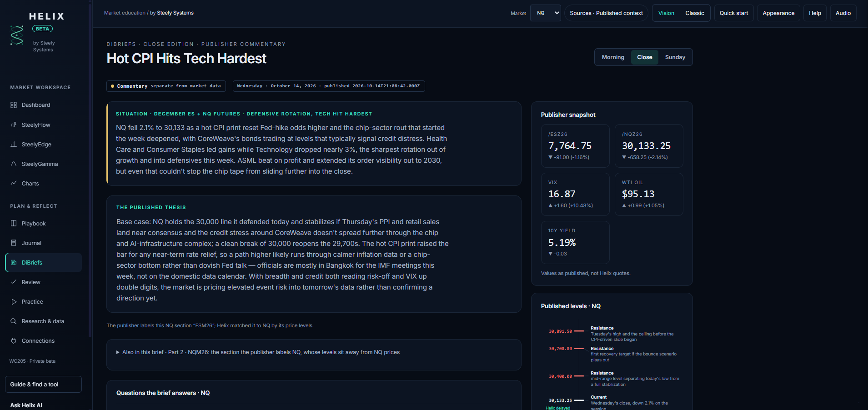
Task: Click the BETA badge
Action: pos(42,29)
